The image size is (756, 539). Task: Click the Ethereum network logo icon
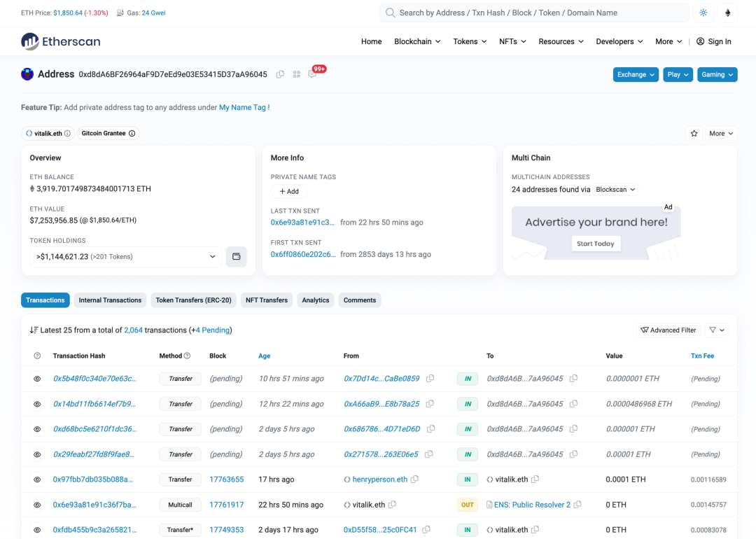(727, 13)
